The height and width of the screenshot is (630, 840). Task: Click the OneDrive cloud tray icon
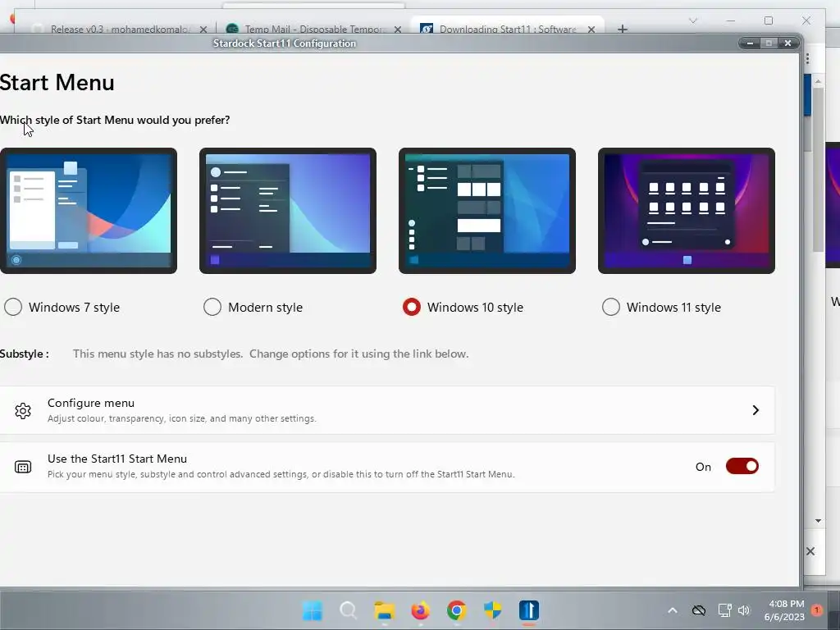click(x=699, y=610)
